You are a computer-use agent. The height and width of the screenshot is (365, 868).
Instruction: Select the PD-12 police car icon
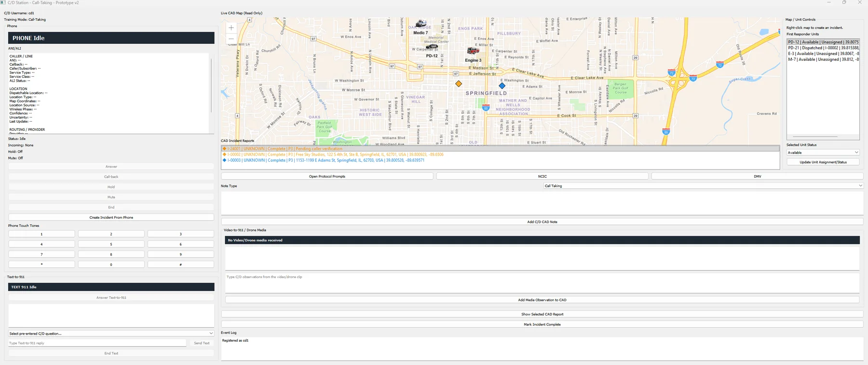432,47
